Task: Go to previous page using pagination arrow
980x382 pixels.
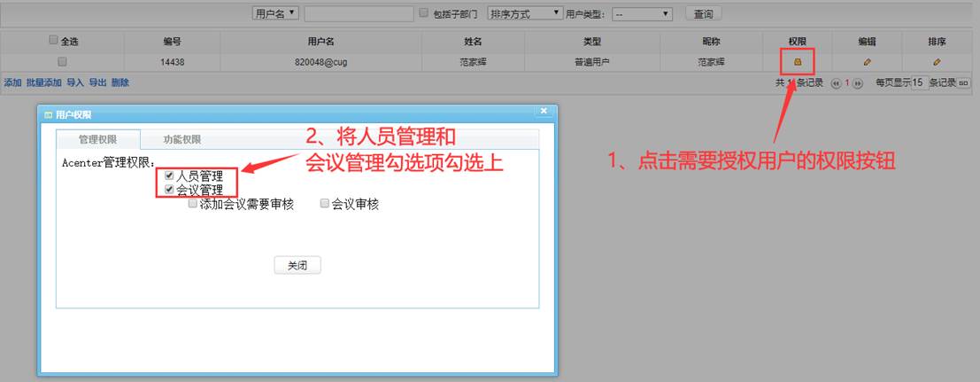Action: click(835, 82)
